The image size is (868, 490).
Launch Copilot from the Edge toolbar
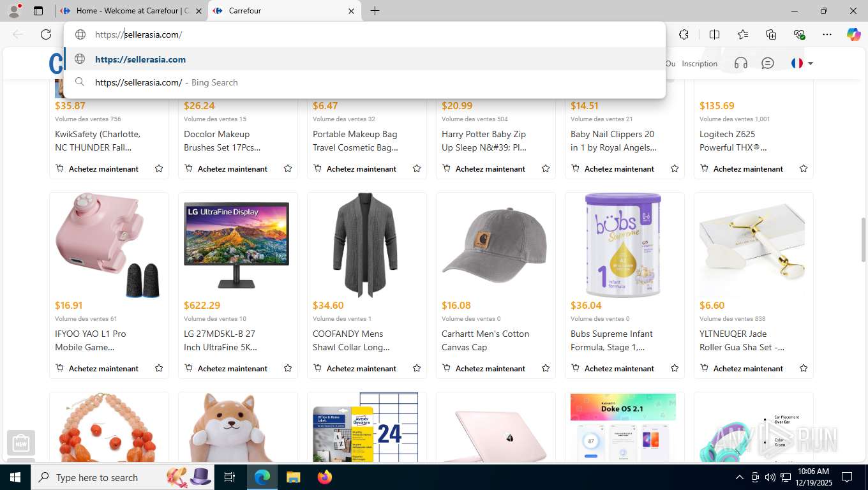pos(853,34)
